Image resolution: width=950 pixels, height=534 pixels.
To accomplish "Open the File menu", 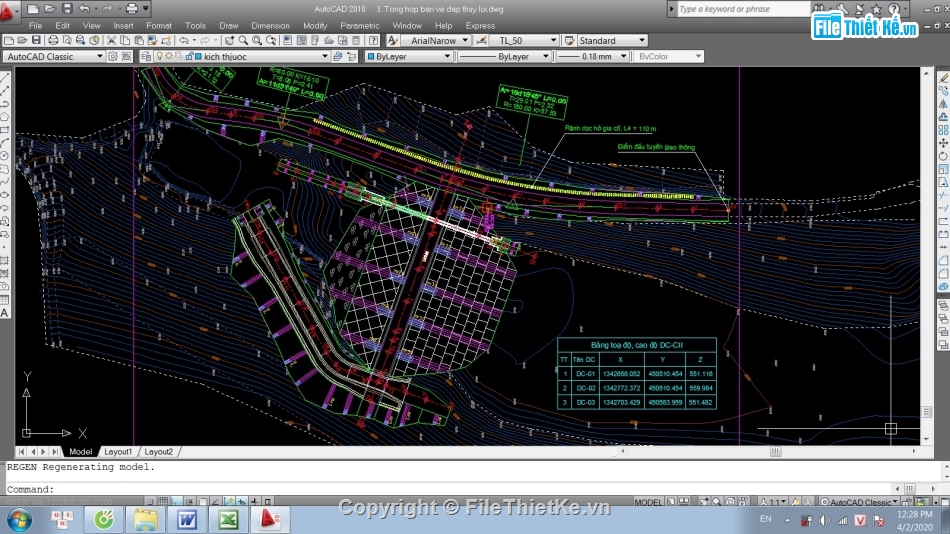I will tap(35, 25).
